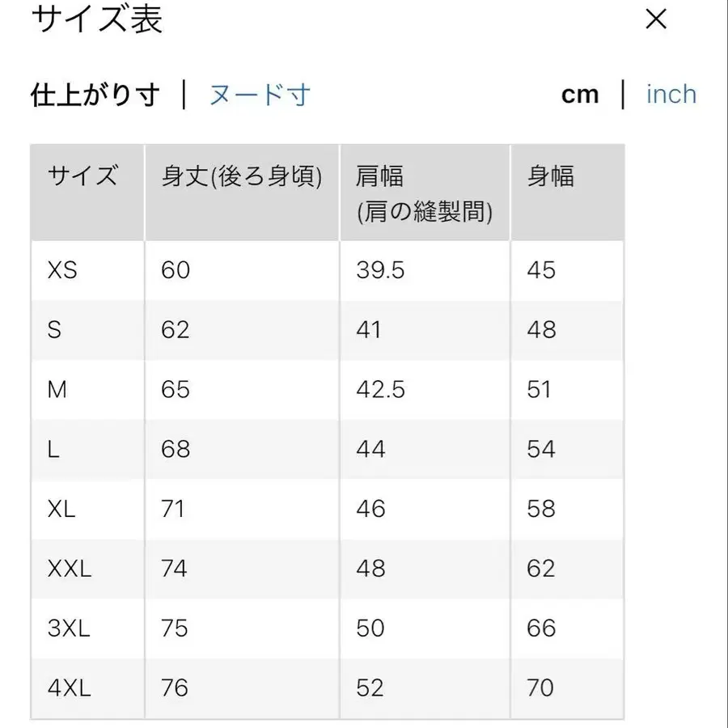
Task: Switch the unit display back to cm
Action: point(581,94)
